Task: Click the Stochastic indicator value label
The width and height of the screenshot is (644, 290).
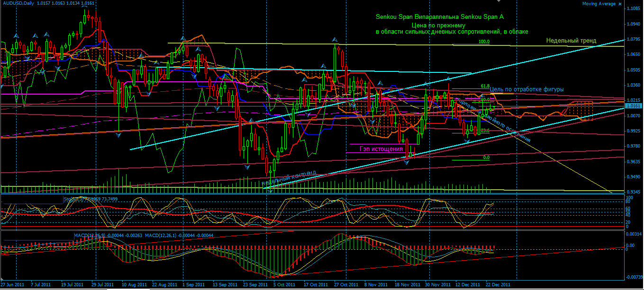Action: (91, 199)
